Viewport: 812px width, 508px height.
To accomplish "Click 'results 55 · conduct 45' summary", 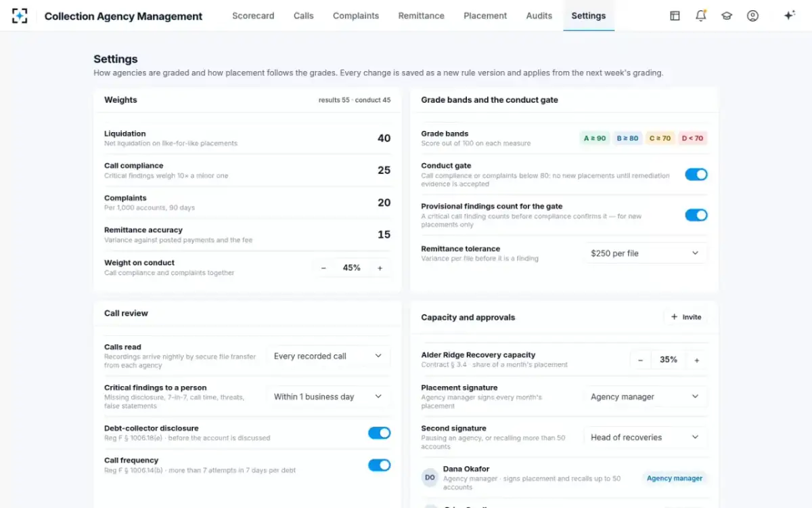I will point(355,100).
